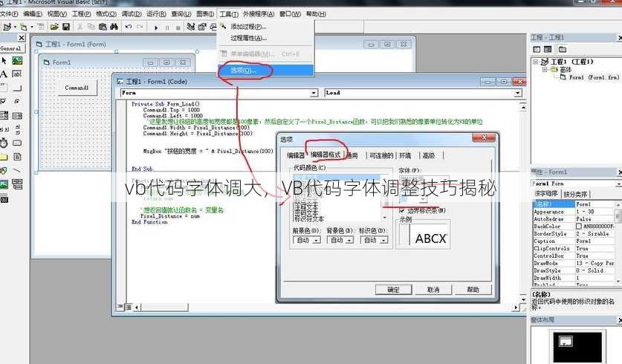Click Toggle Folders icon in project panel

(562, 49)
